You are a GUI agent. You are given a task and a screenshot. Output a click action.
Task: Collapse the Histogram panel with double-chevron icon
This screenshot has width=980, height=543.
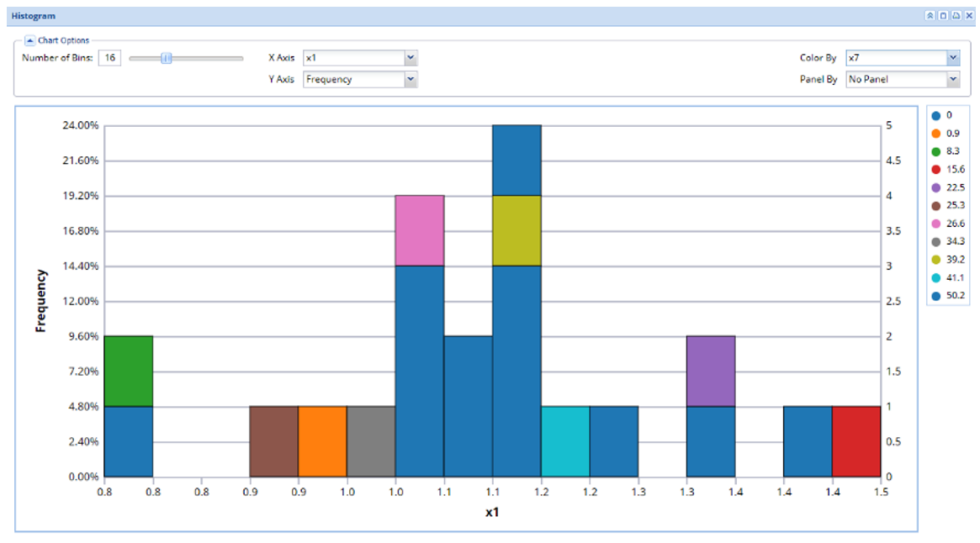(930, 16)
